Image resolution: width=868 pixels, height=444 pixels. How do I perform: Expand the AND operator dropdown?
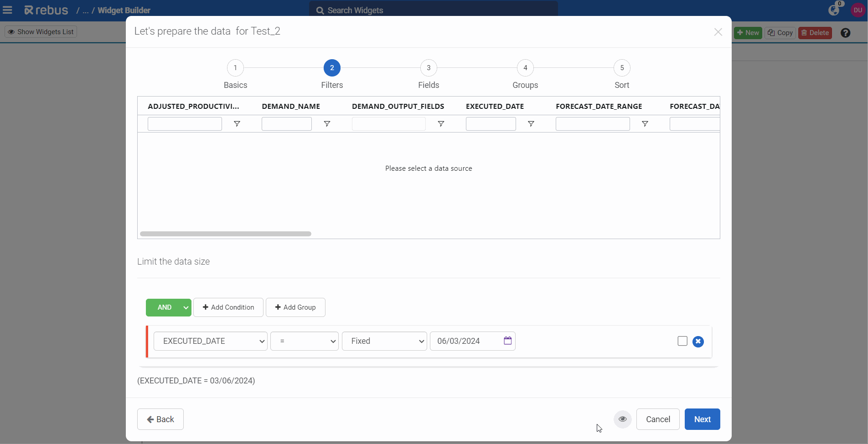[x=186, y=307]
